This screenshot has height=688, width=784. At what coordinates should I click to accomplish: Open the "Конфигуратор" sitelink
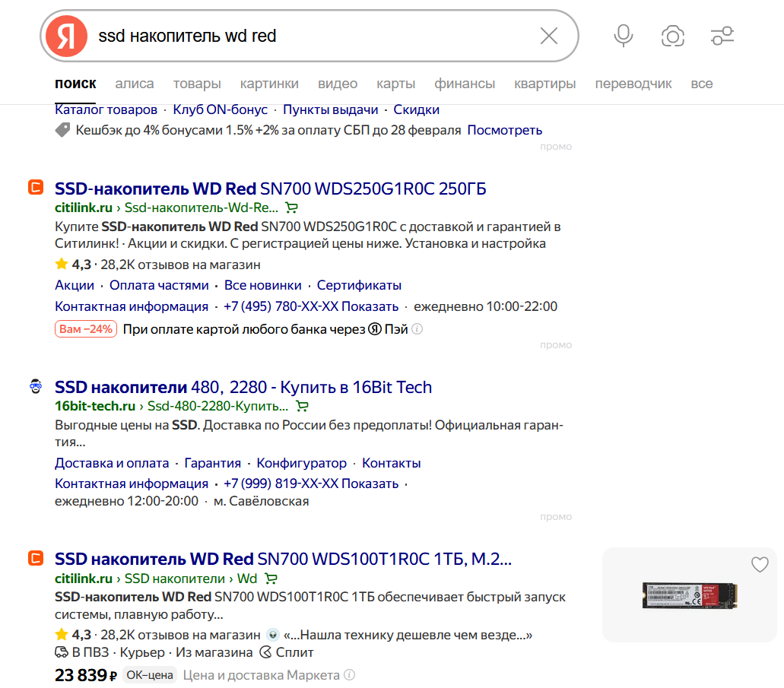tap(301, 463)
